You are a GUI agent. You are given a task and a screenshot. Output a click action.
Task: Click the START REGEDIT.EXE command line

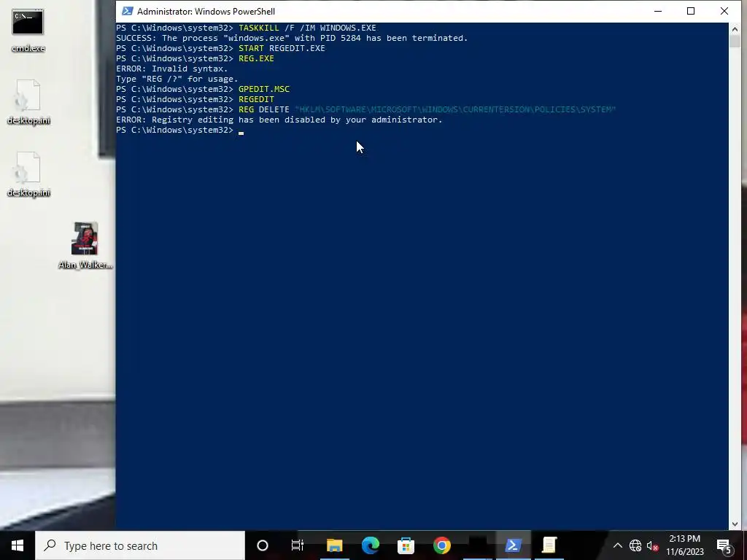click(x=220, y=48)
